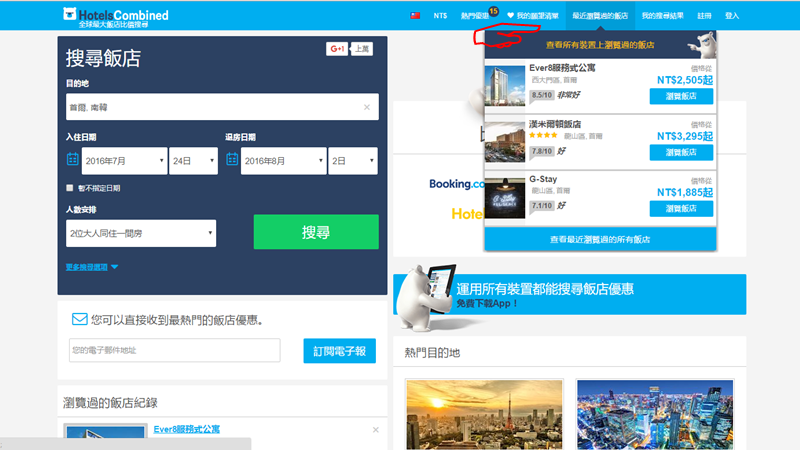Click the green 搜尋 search button
The width and height of the screenshot is (800, 450).
tap(316, 232)
